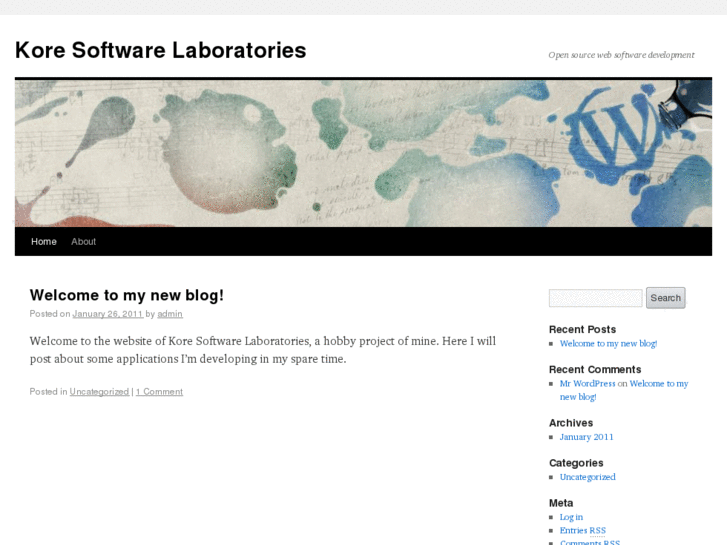Image resolution: width=727 pixels, height=545 pixels.
Task: Open the Recent Posts welcome post link
Action: 608,344
